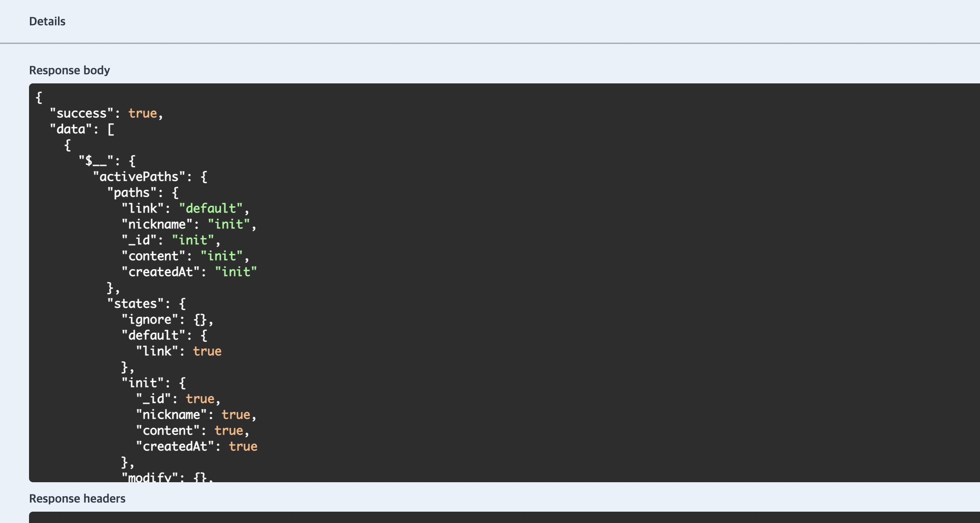Click the "init" key inside states
Image resolution: width=980 pixels, height=523 pixels.
[x=142, y=383]
